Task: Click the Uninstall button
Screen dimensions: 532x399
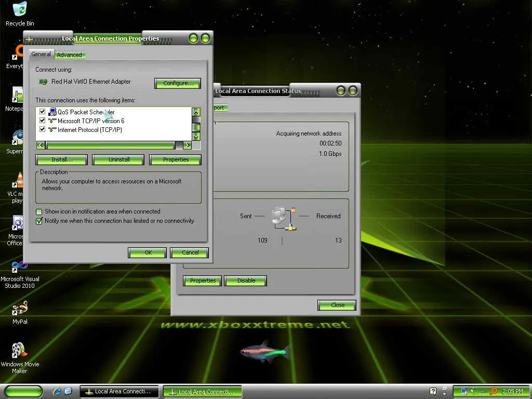Action: pyautogui.click(x=118, y=159)
